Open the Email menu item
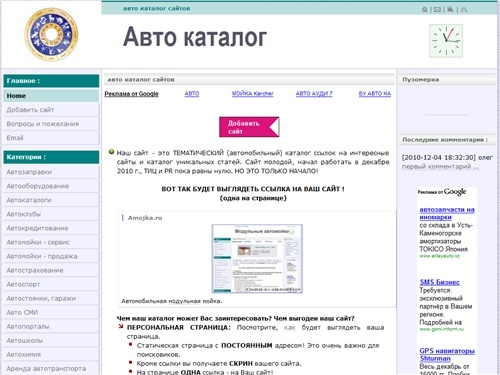This screenshot has width=500, height=375. (51, 138)
